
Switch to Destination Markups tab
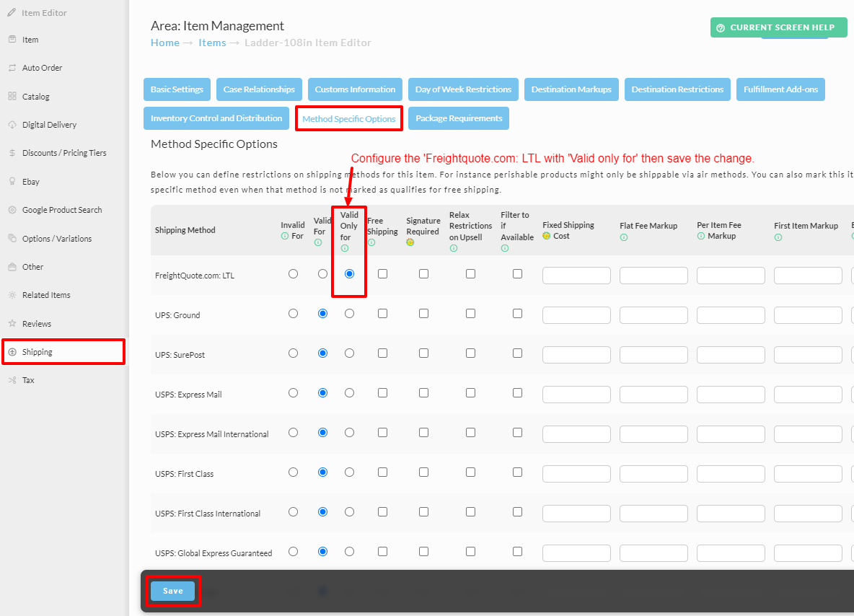click(x=571, y=89)
